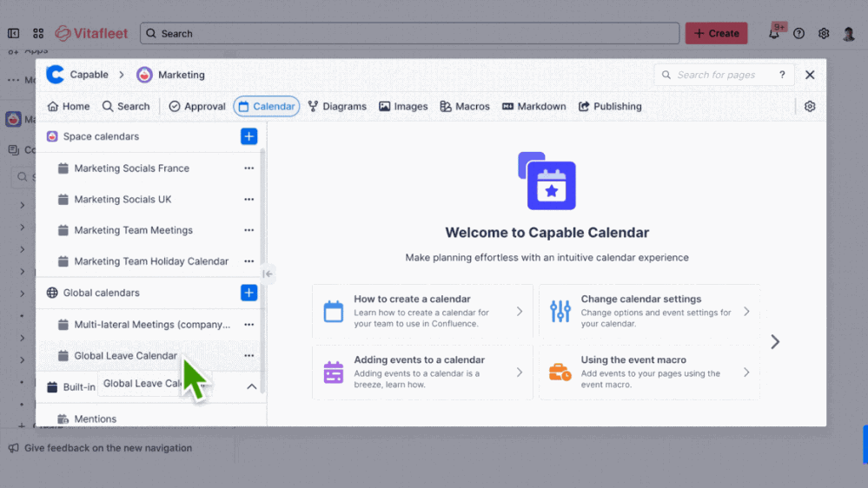Open the Adding events to a calendar chevron
Image resolution: width=868 pixels, height=488 pixels.
coord(520,373)
